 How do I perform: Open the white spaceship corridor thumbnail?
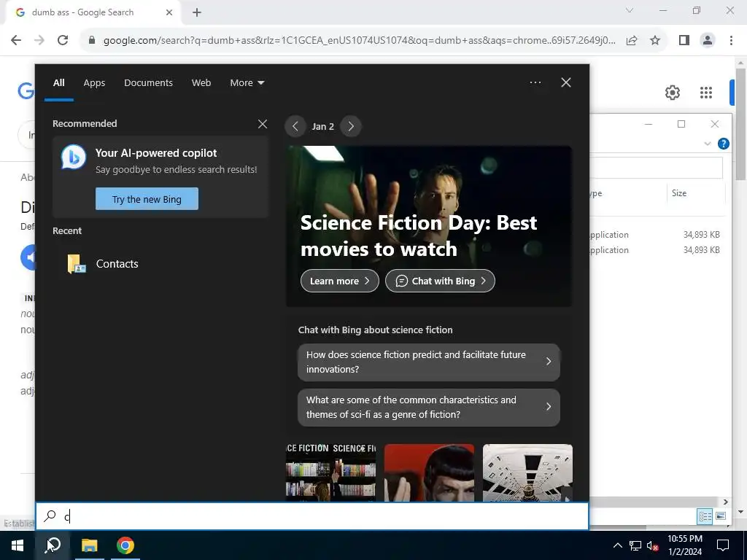coord(527,472)
